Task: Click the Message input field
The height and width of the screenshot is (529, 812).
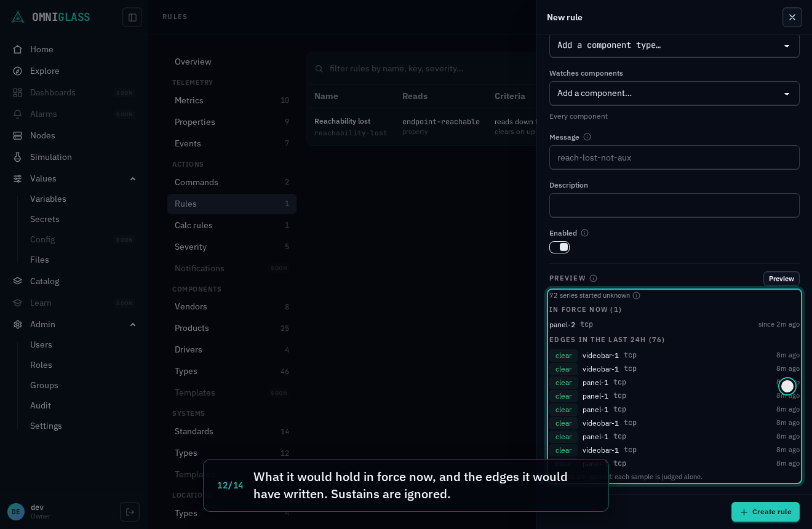Action: click(x=674, y=157)
